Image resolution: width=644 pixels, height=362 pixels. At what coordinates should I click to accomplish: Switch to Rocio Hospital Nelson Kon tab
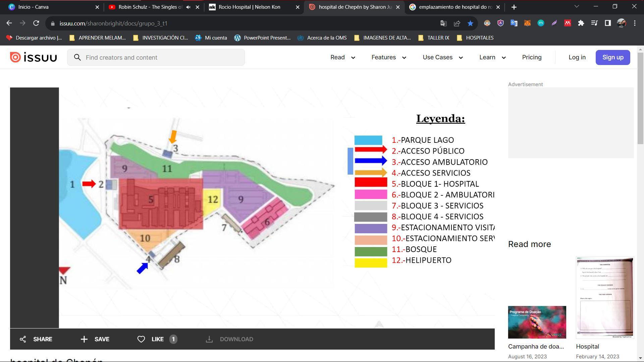tap(249, 7)
